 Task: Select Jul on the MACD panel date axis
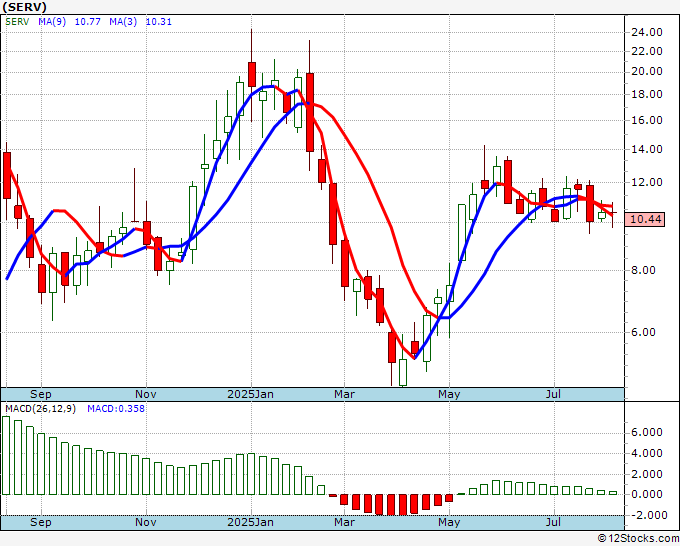pos(554,522)
